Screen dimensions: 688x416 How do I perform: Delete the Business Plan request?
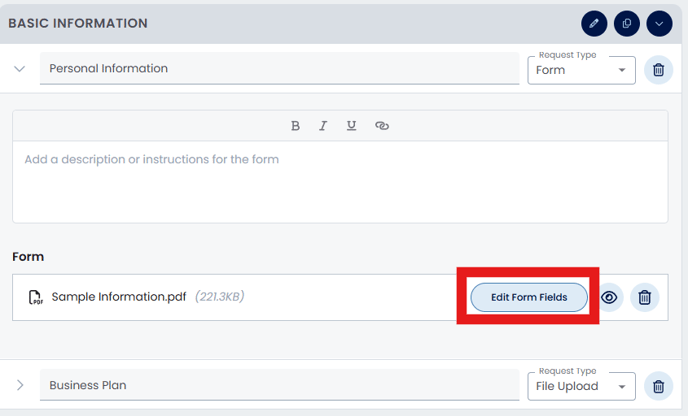point(658,386)
